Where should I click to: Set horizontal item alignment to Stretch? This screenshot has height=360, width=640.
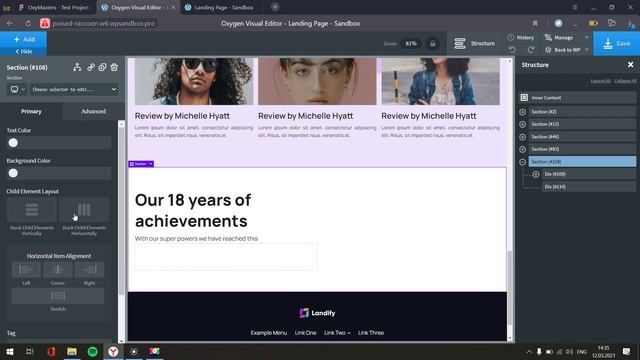(58, 296)
